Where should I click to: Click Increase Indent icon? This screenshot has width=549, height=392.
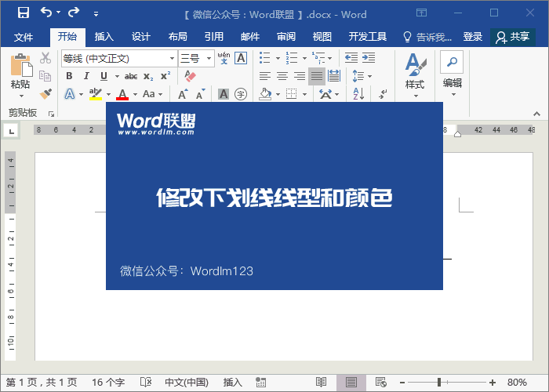[x=369, y=58]
